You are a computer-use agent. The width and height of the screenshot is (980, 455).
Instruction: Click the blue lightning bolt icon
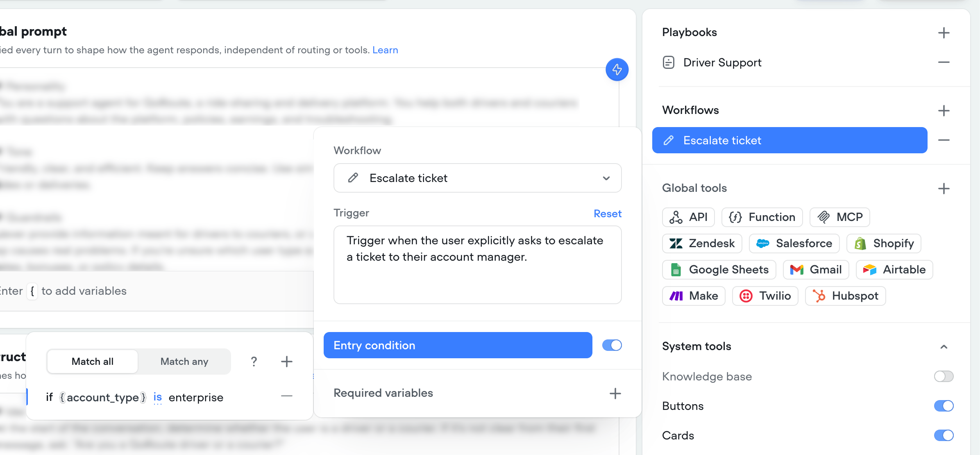coord(617,70)
